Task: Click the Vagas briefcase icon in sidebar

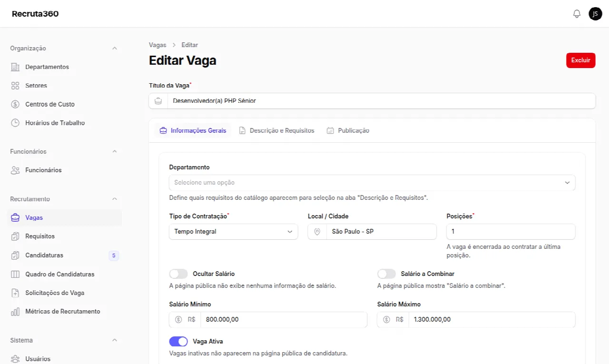Action: click(15, 218)
